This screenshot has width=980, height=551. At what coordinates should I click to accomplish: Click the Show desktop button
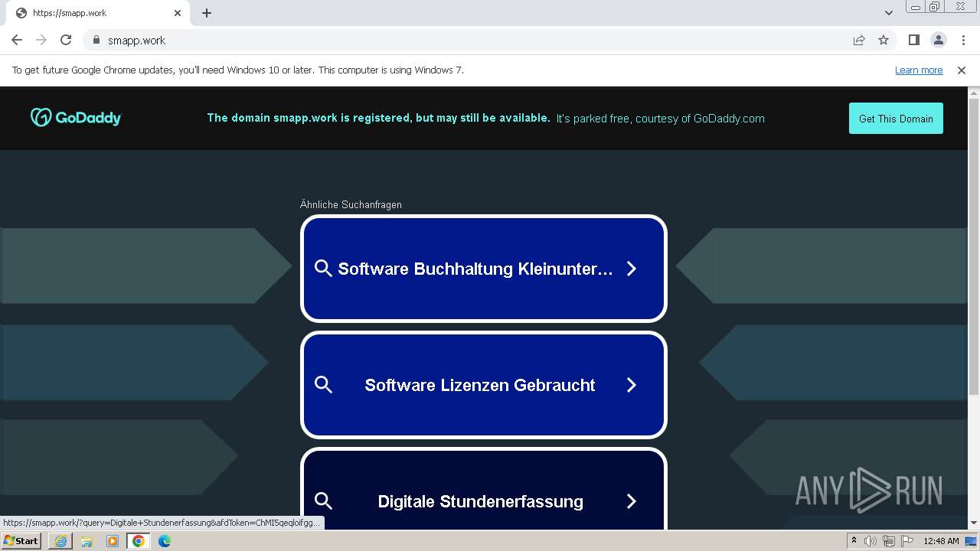pos(972,541)
